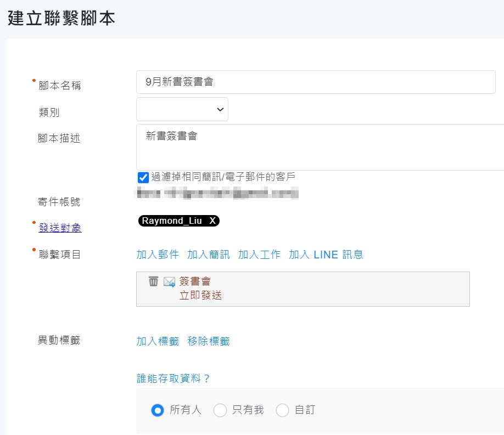Click 加入 LINE 訊息 link
504x435 pixels.
pyautogui.click(x=326, y=255)
